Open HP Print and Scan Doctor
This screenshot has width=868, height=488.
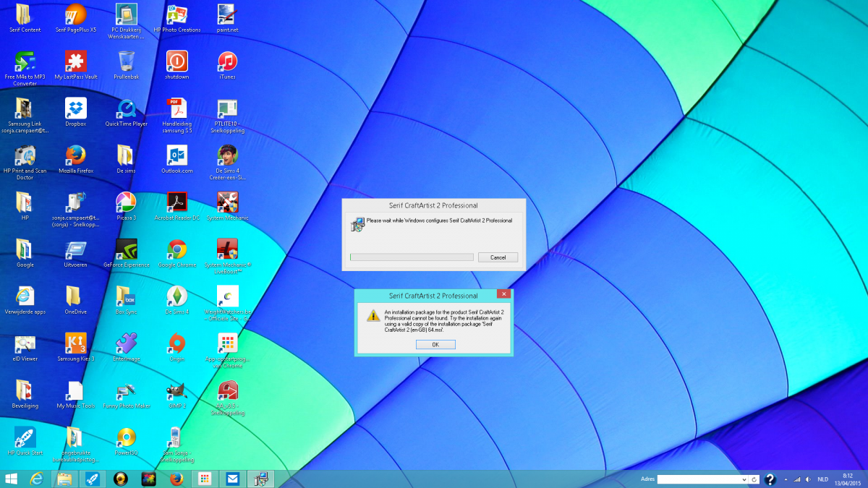coord(25,163)
